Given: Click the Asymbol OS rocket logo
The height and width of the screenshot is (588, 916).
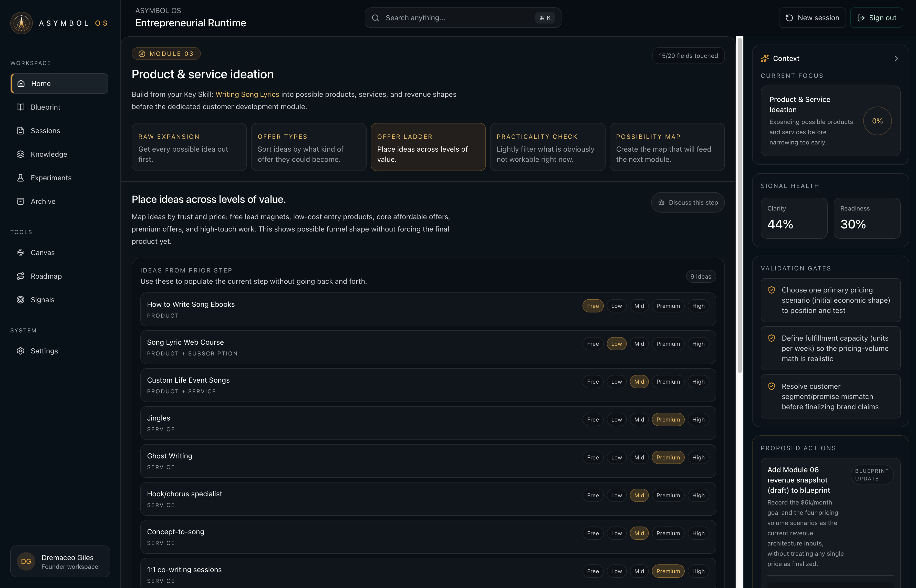Looking at the screenshot, I should click(21, 23).
